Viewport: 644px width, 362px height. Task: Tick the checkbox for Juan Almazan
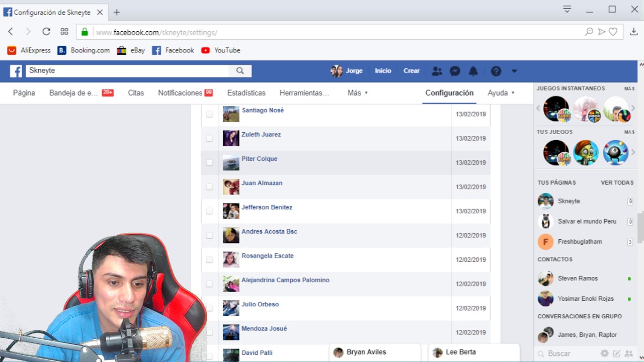pos(209,187)
